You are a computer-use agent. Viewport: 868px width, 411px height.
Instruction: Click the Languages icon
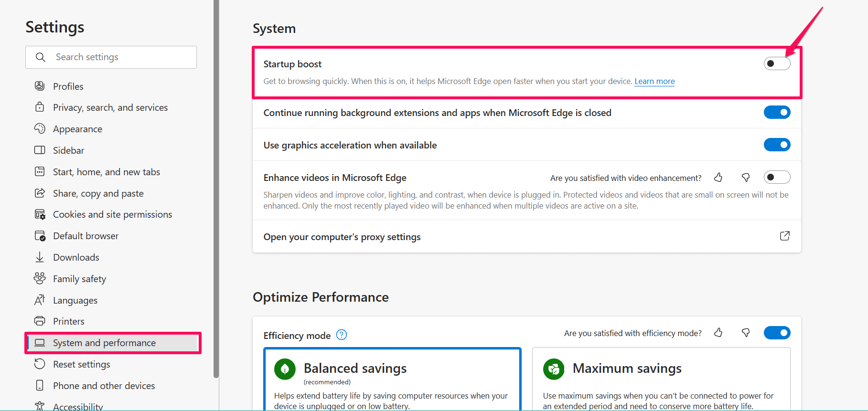pyautogui.click(x=40, y=300)
